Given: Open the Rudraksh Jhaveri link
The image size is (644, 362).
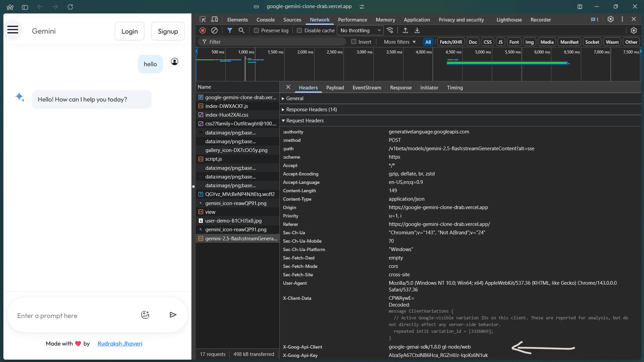Looking at the screenshot, I should coord(120,344).
